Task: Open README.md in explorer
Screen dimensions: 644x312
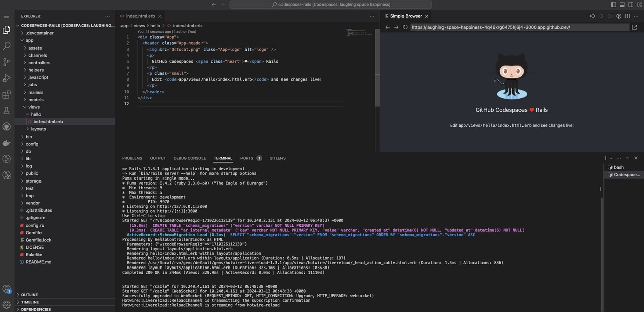Action: pyautogui.click(x=66, y=262)
